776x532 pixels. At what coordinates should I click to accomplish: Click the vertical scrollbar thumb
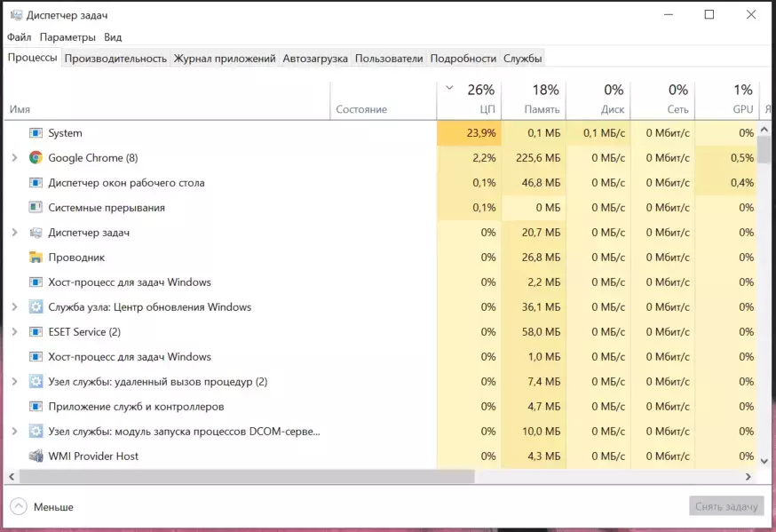(x=764, y=150)
